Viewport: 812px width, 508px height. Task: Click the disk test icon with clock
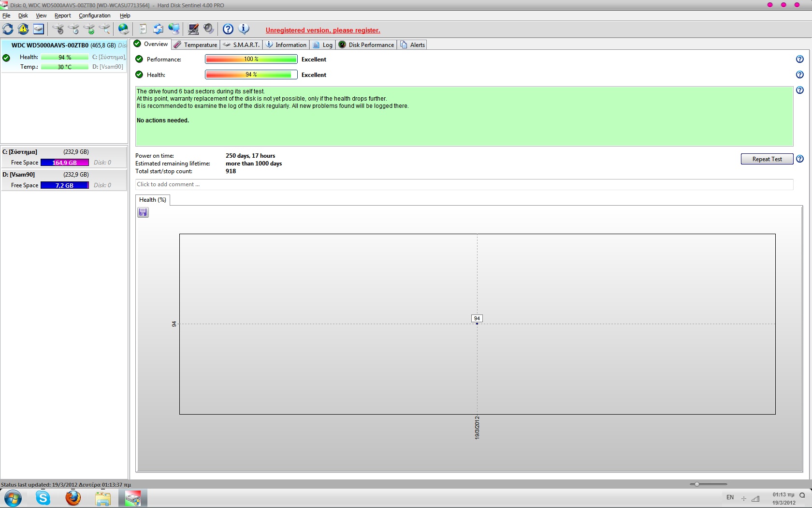point(73,29)
